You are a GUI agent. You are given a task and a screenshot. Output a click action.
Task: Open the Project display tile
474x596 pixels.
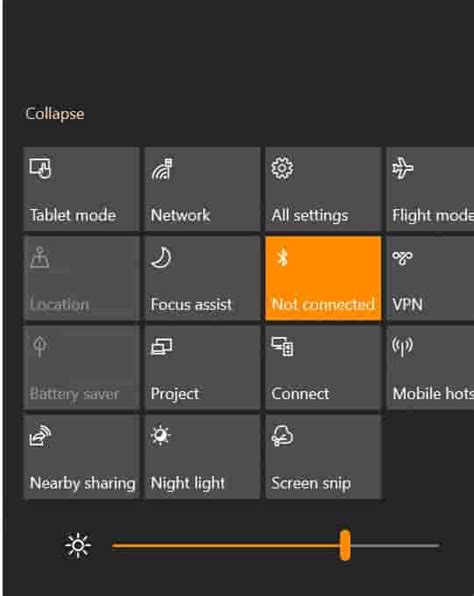pos(202,368)
